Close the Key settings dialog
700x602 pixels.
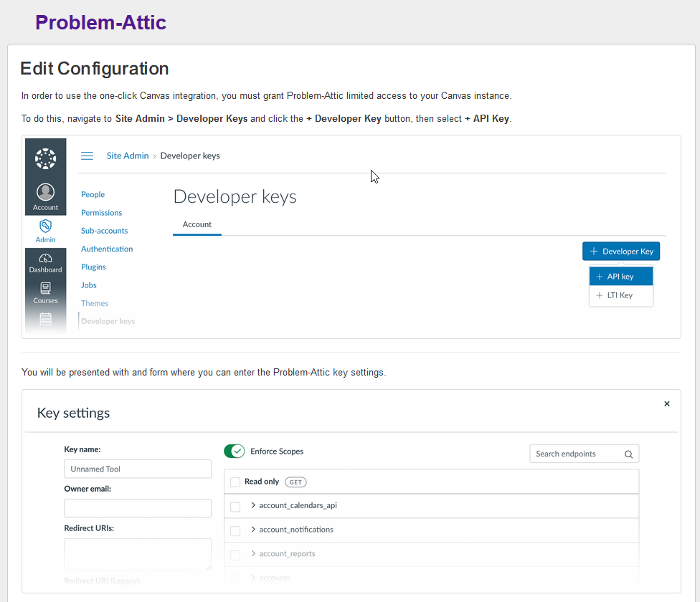click(x=667, y=403)
